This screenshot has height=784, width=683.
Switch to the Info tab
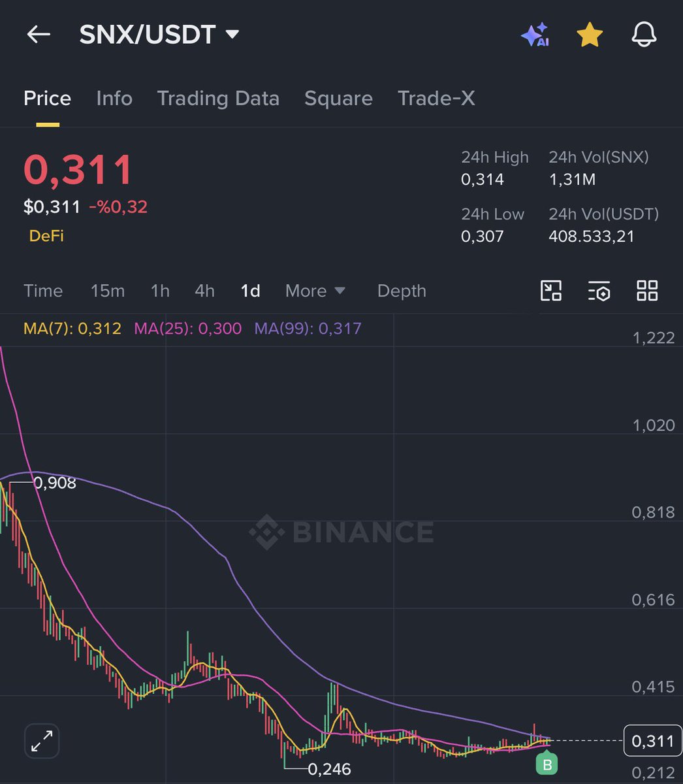(x=114, y=99)
